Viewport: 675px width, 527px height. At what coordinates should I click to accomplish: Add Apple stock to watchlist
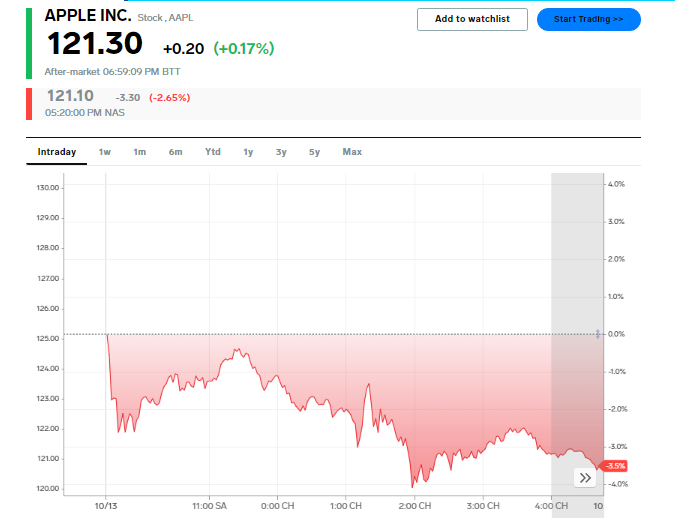(x=472, y=19)
